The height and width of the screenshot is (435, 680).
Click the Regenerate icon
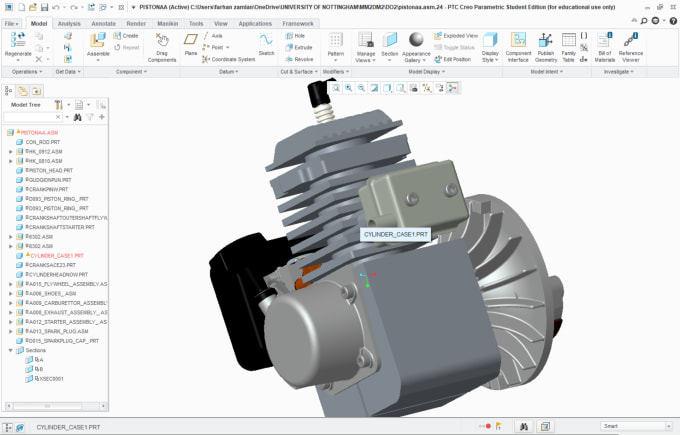(18, 39)
